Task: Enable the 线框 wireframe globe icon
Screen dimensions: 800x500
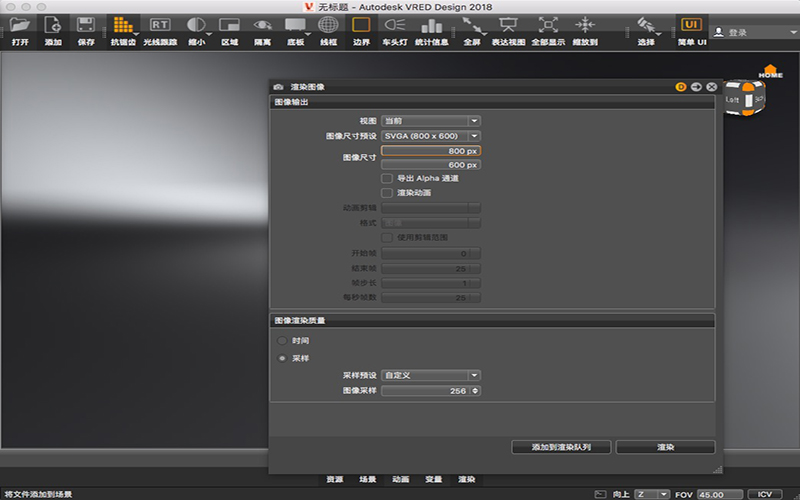Action: (328, 24)
